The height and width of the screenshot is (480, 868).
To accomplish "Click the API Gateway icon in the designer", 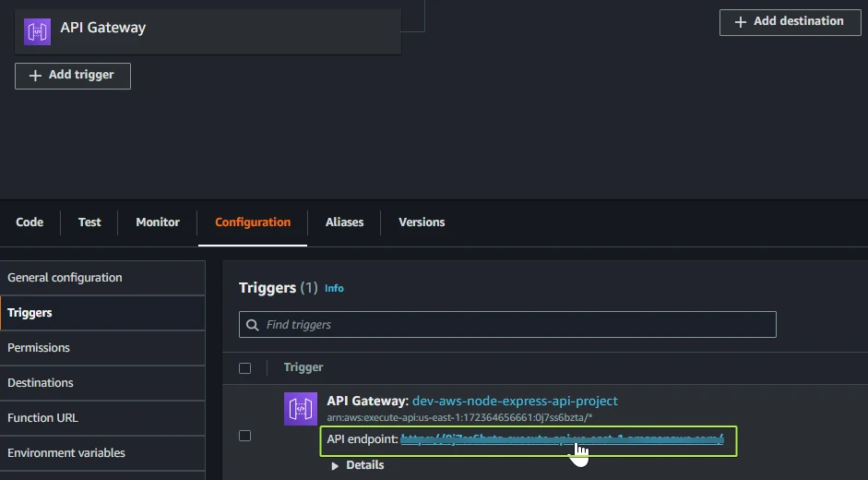I will 37,31.
